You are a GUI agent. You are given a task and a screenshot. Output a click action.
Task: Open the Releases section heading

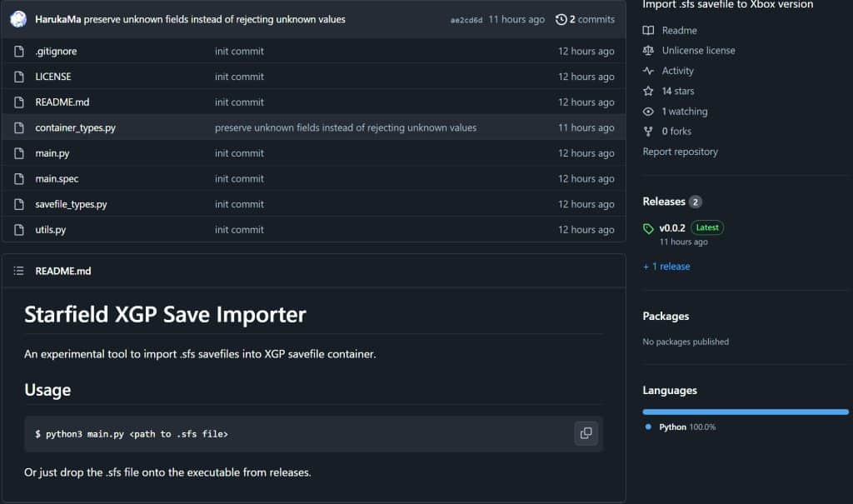tap(664, 202)
